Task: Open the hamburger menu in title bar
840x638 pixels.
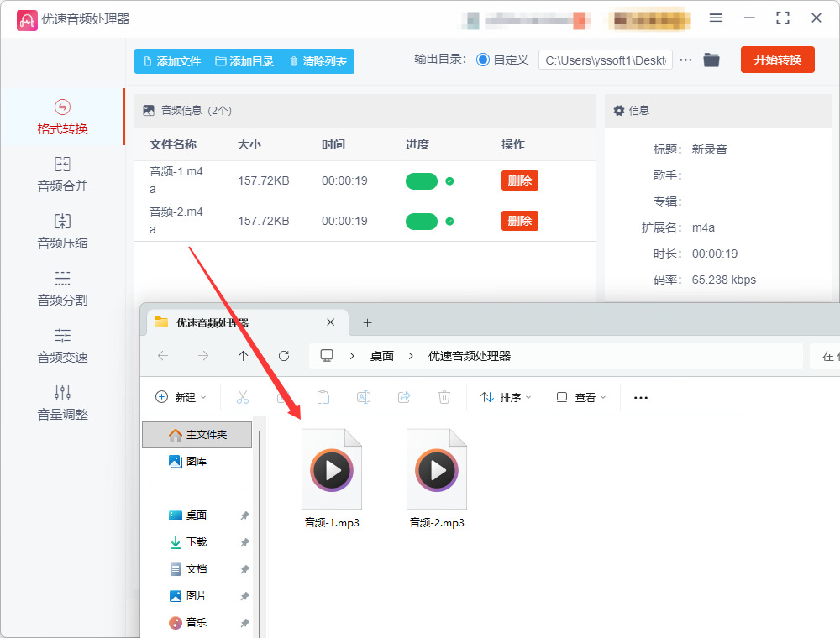Action: pos(716,18)
